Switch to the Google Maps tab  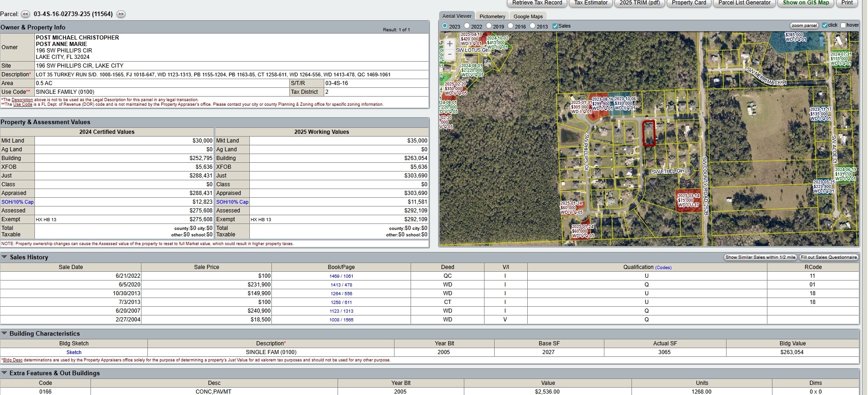(528, 17)
